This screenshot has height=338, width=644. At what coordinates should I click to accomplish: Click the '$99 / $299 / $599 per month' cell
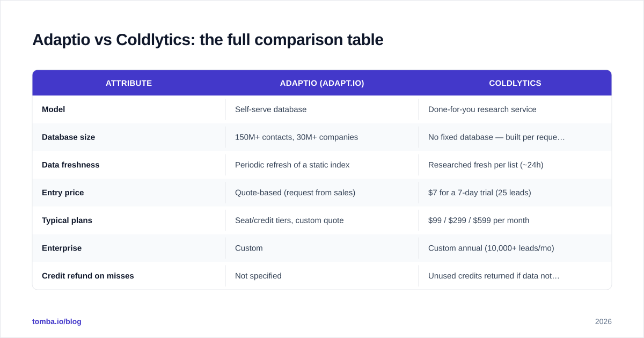pos(515,221)
